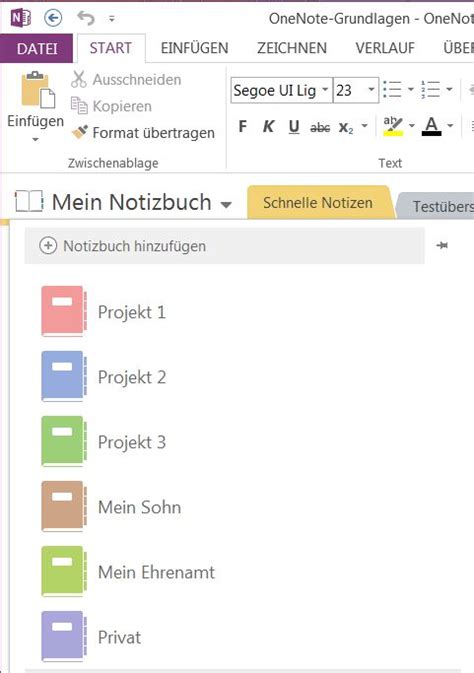474x673 pixels.
Task: Toggle italic (K) formatting
Action: (x=269, y=126)
